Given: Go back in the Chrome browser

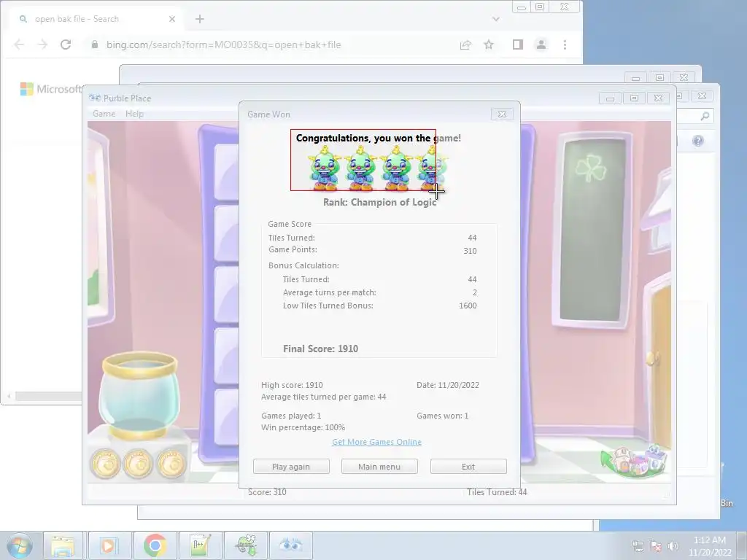Looking at the screenshot, I should (x=19, y=44).
